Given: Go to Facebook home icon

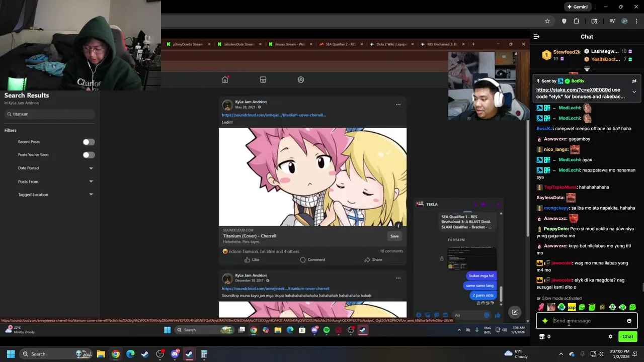Looking at the screenshot, I should pos(225,80).
